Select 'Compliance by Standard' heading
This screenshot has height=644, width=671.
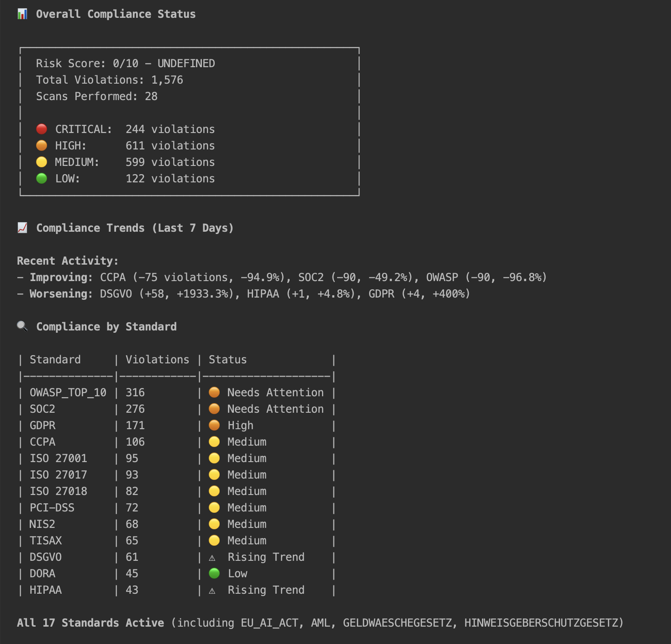106,327
